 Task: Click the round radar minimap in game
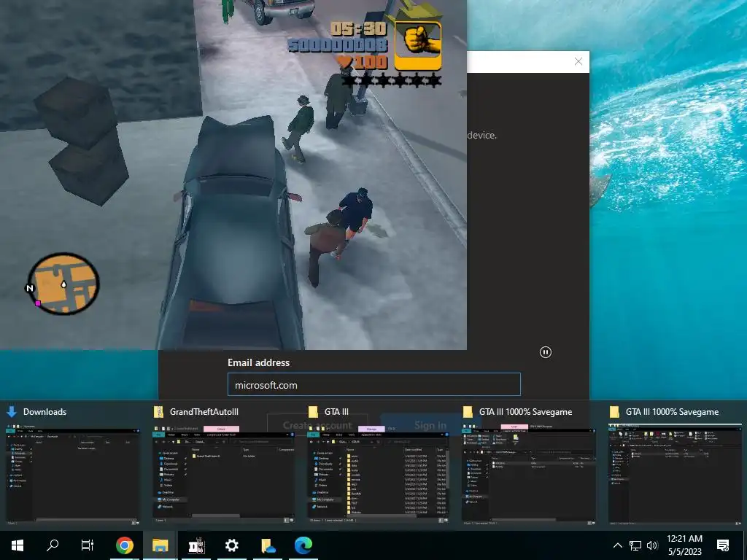(63, 284)
